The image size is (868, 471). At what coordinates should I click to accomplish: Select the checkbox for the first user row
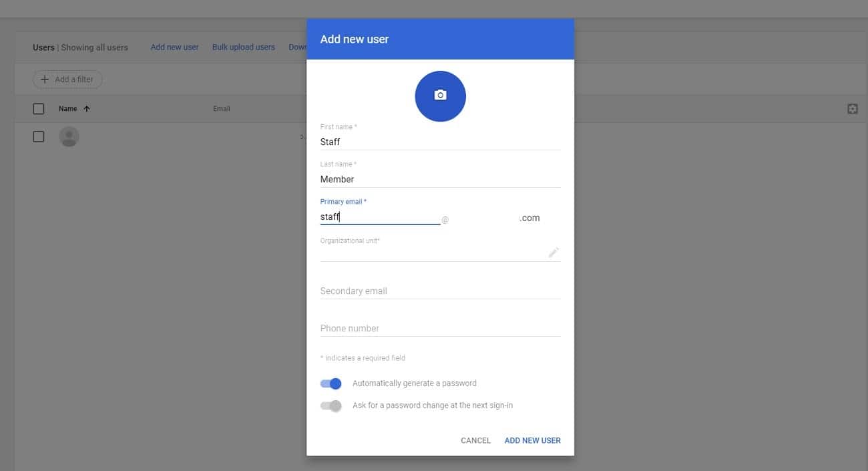pos(38,136)
